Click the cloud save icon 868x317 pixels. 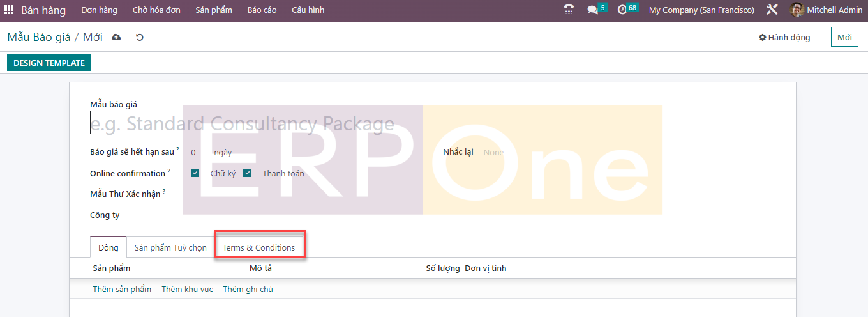[x=116, y=38]
